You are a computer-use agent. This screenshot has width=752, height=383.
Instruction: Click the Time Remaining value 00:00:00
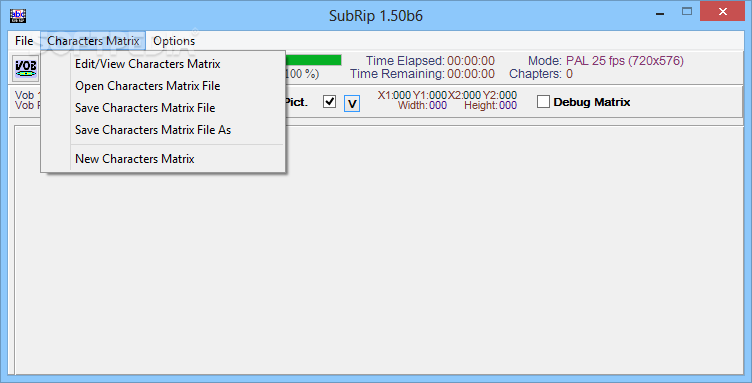pyautogui.click(x=470, y=74)
